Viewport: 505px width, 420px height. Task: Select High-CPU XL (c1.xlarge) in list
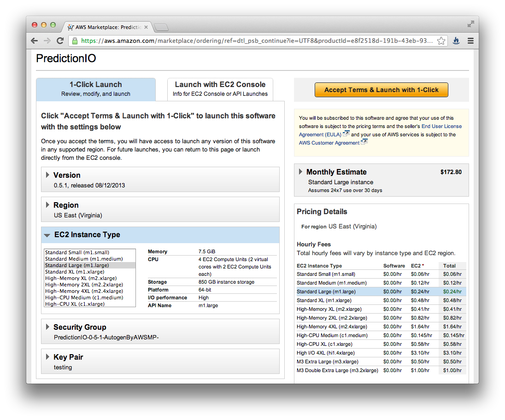[x=89, y=304]
